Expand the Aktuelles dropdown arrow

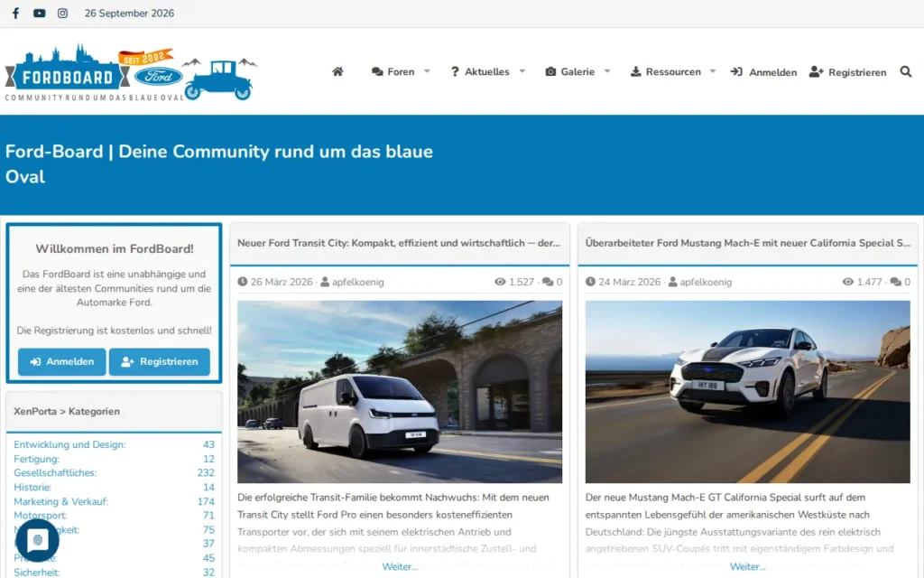pyautogui.click(x=522, y=71)
